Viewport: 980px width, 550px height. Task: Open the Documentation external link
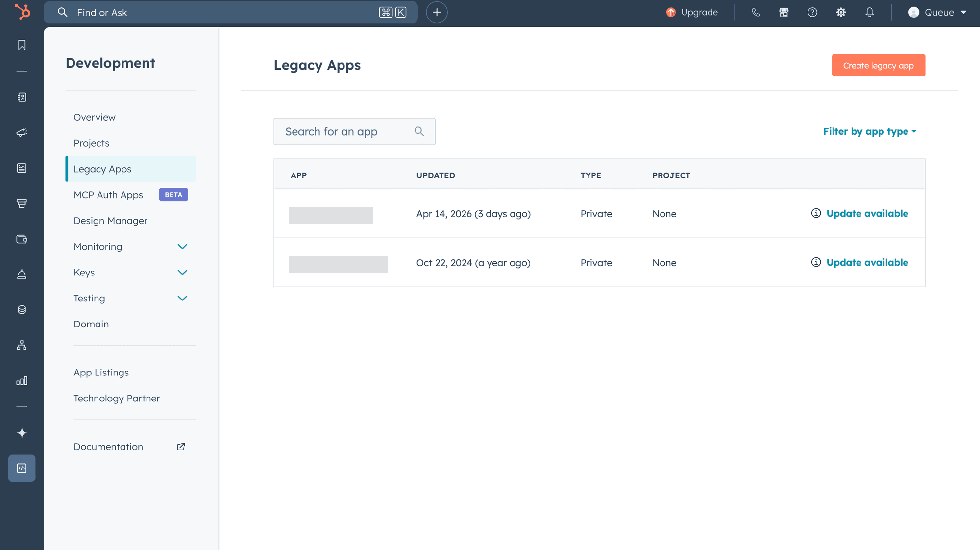coord(108,447)
